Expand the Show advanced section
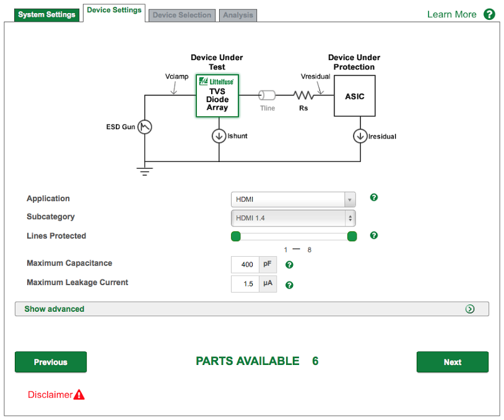 (x=251, y=309)
